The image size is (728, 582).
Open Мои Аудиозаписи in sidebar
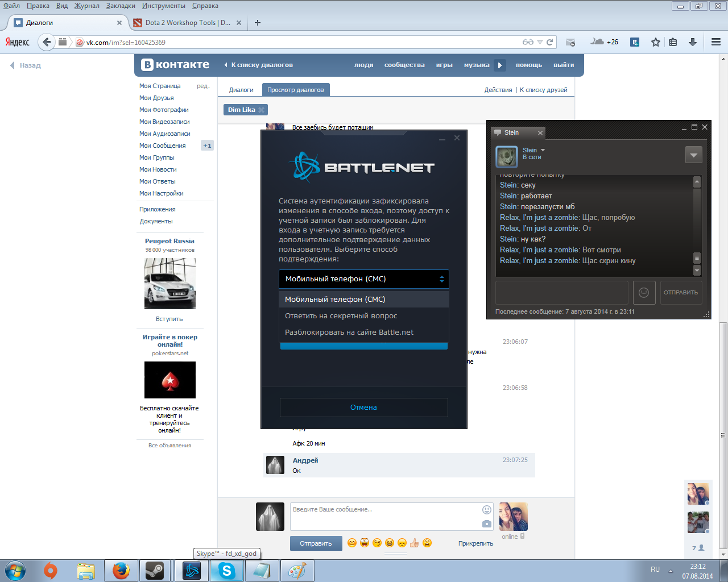165,134
